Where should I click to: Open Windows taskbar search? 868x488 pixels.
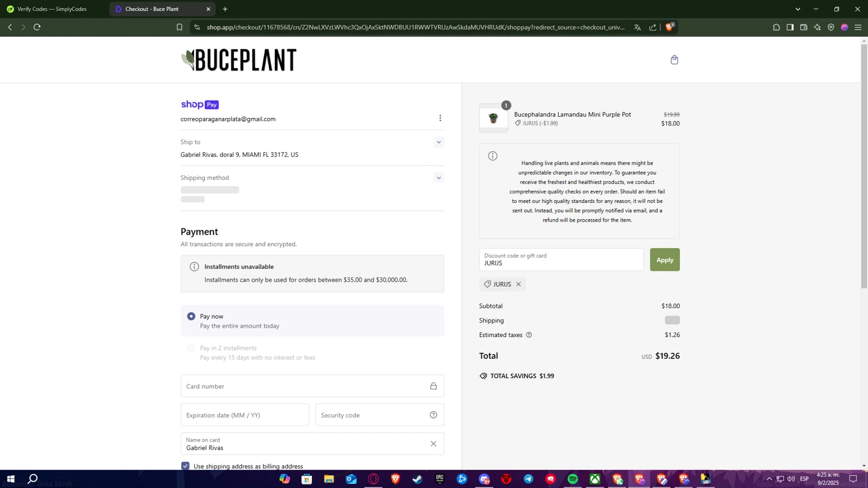(33, 479)
